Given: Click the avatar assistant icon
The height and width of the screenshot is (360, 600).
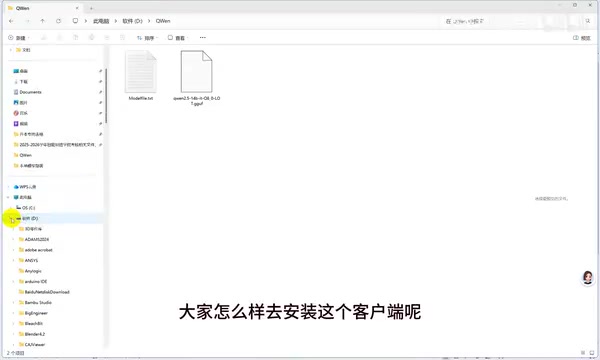Looking at the screenshot, I should click(x=587, y=277).
